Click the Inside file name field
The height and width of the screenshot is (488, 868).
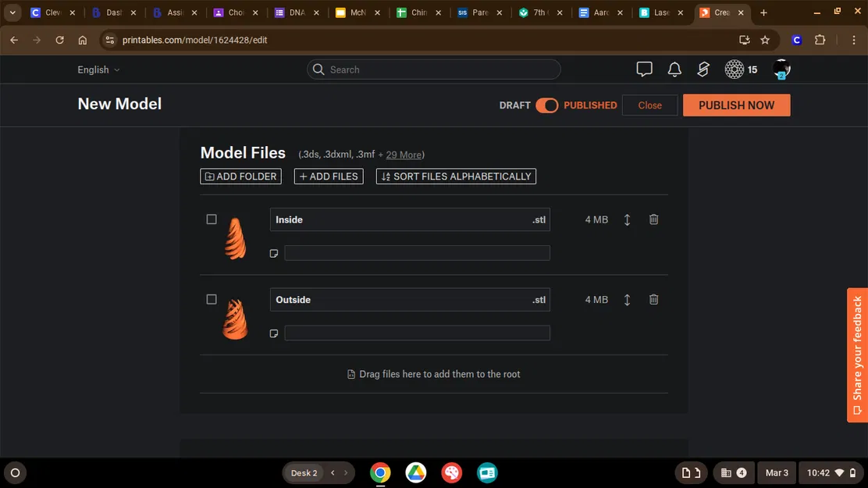[x=410, y=220]
